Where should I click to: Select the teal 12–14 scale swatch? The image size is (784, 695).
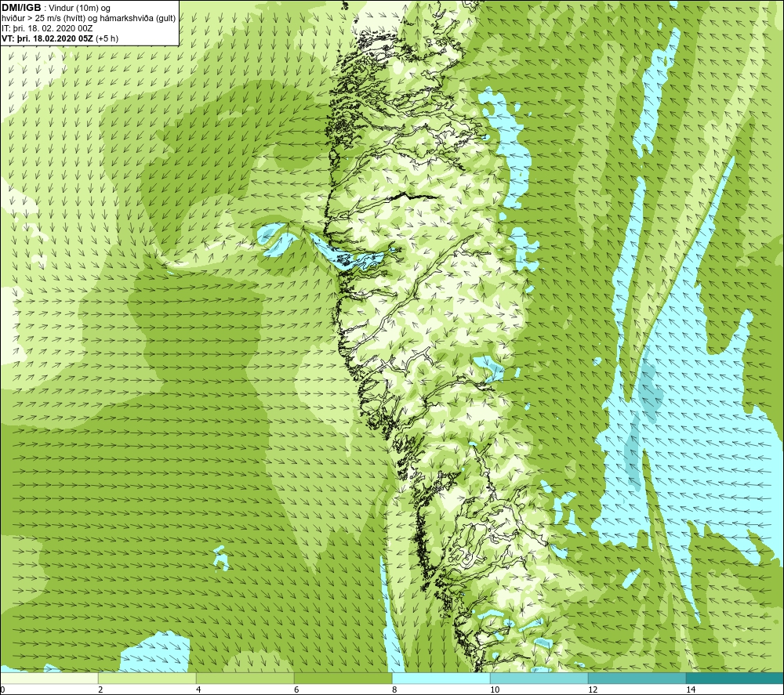(637, 678)
